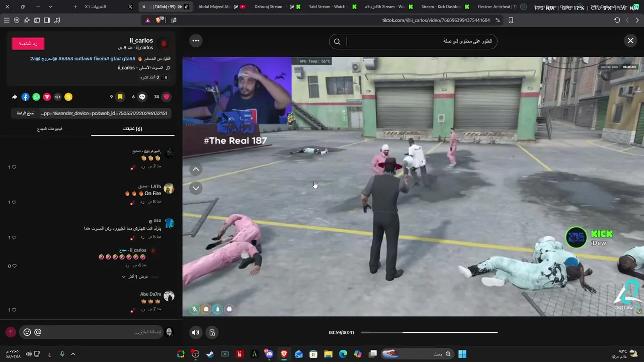Like the video with the heart icon
The height and width of the screenshot is (362, 644).
pos(167,97)
